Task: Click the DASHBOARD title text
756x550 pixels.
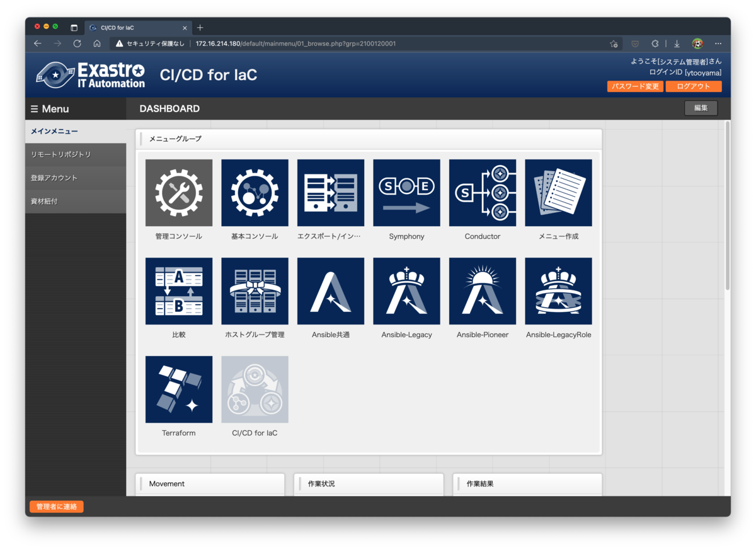Action: coord(169,108)
